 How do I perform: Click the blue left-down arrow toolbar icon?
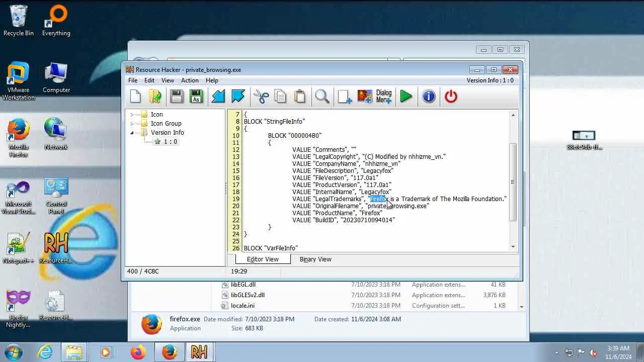[218, 96]
